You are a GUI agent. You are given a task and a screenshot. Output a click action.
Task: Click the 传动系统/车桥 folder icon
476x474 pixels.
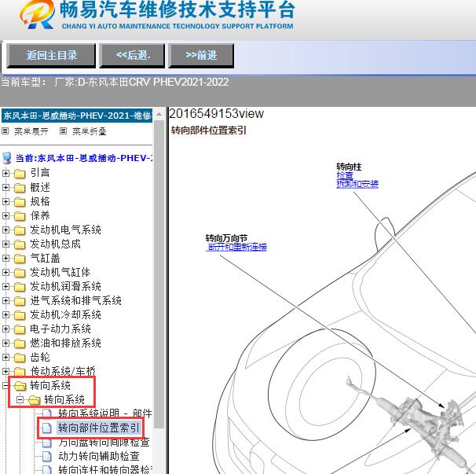(x=20, y=372)
